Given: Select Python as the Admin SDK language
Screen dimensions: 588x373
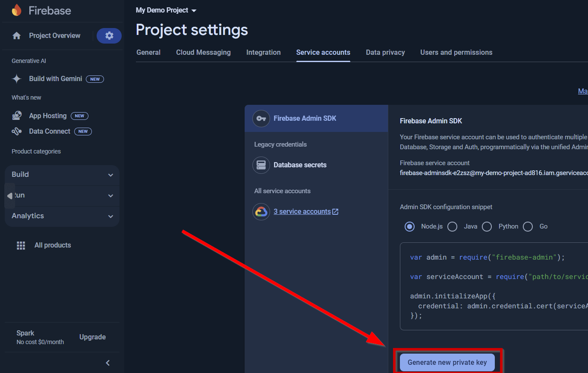Looking at the screenshot, I should tap(487, 226).
